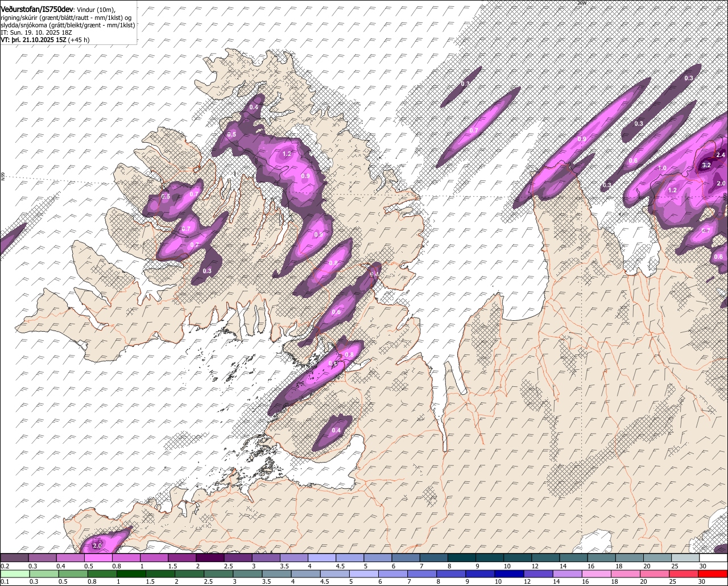Click the 0.1 label on lower rain scale
728x586 pixels.
5,581
